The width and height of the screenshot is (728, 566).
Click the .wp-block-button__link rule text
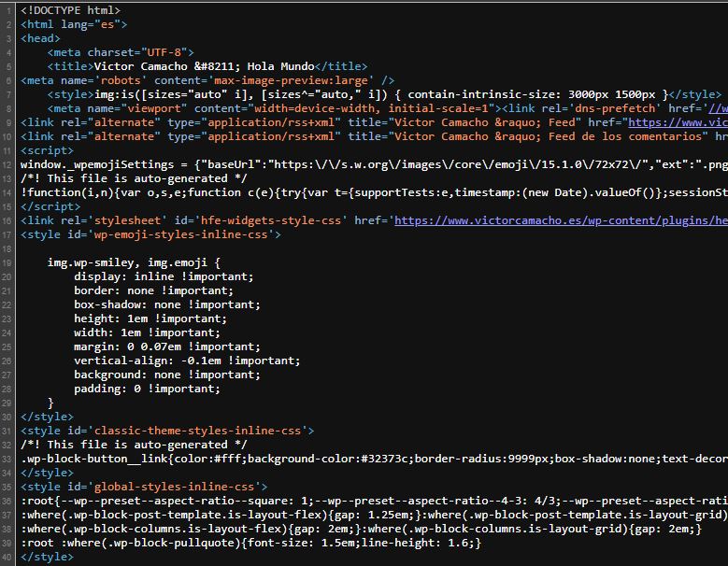click(374, 459)
